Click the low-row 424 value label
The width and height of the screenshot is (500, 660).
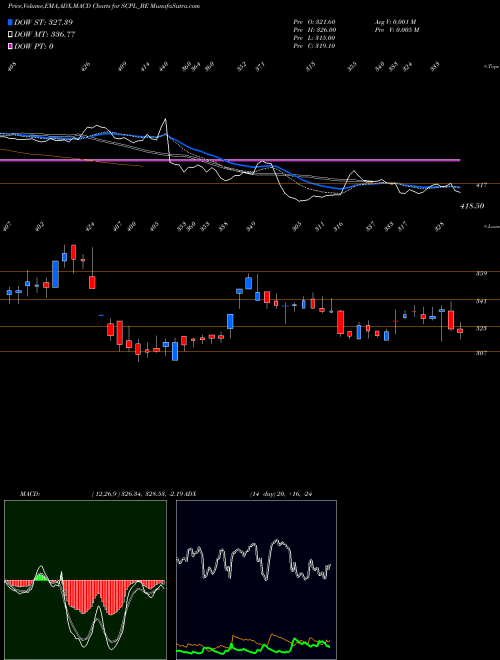point(90,227)
